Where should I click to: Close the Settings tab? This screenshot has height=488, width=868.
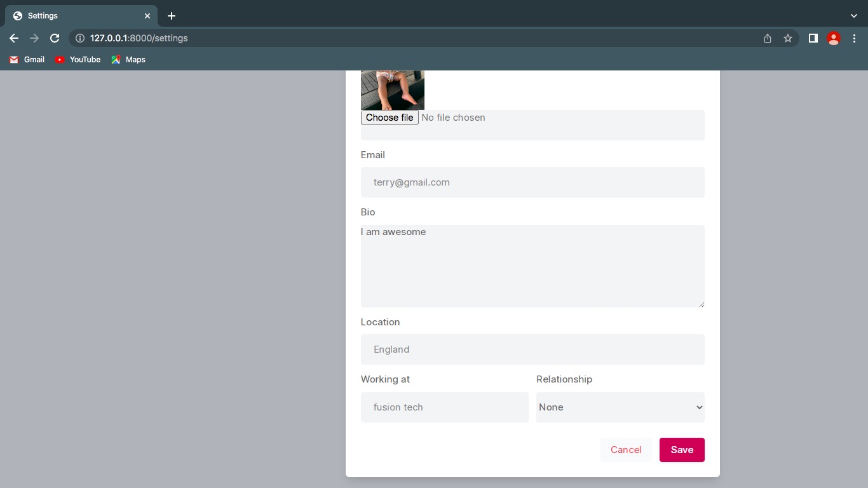coord(147,16)
